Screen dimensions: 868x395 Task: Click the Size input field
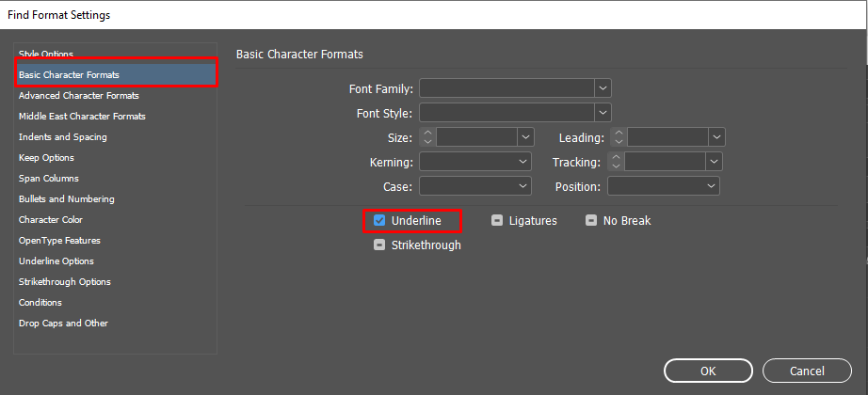tap(477, 137)
